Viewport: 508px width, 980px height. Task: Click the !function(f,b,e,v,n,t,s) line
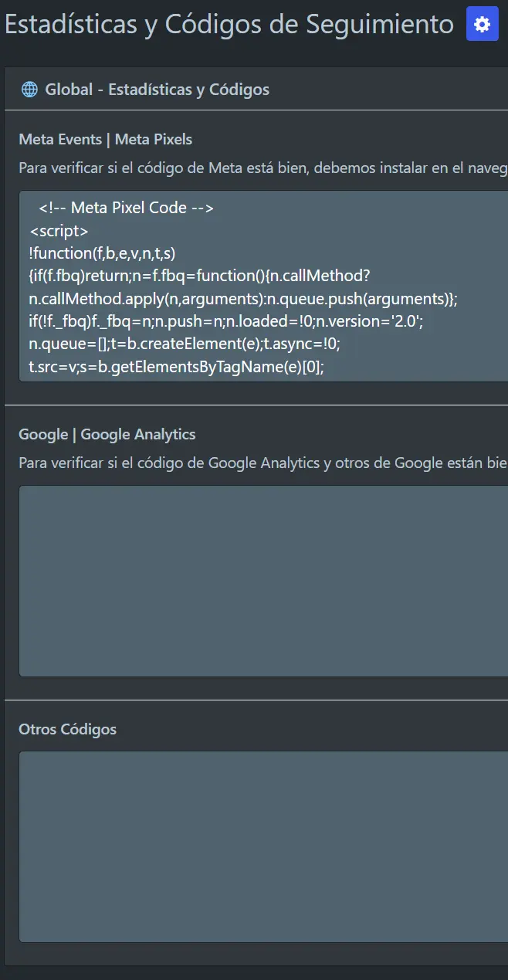pyautogui.click(x=103, y=253)
